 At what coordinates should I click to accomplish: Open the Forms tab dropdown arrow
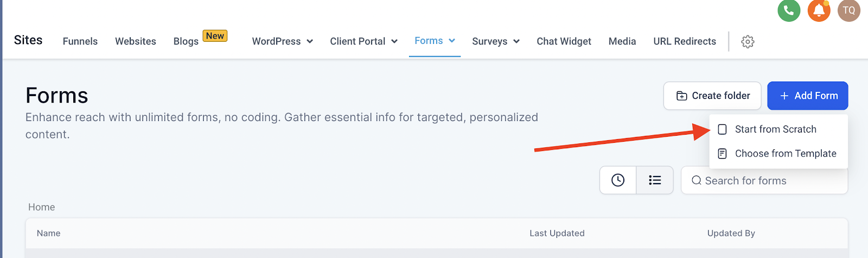(x=452, y=41)
